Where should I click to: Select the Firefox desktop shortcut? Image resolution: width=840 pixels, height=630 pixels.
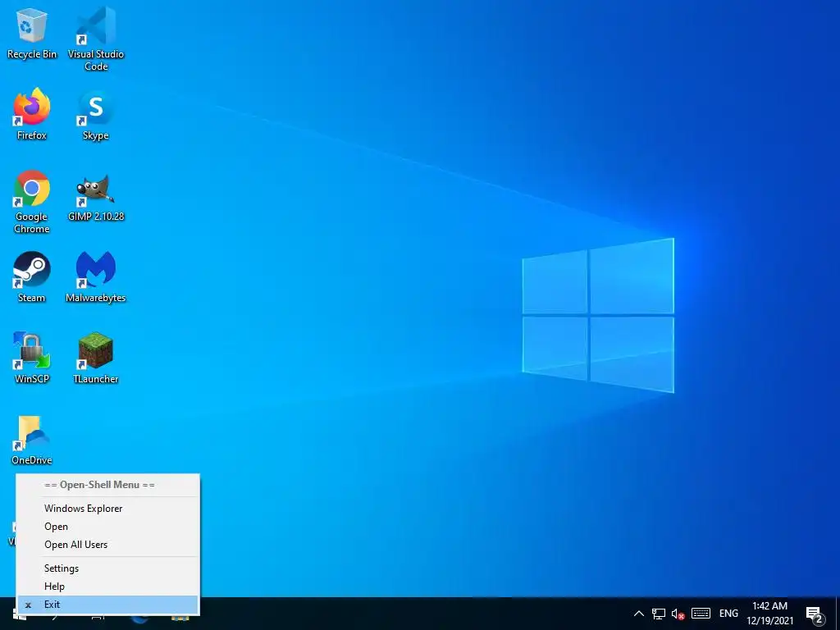32,114
